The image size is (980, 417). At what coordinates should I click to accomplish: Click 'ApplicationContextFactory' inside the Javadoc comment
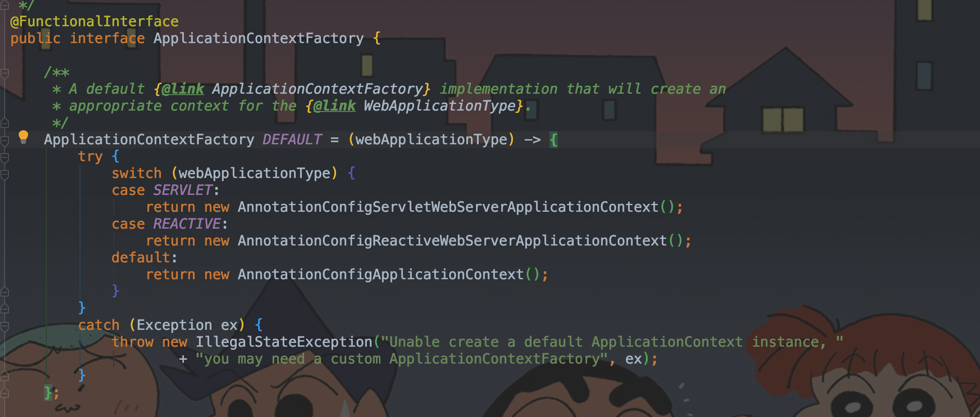click(x=317, y=89)
